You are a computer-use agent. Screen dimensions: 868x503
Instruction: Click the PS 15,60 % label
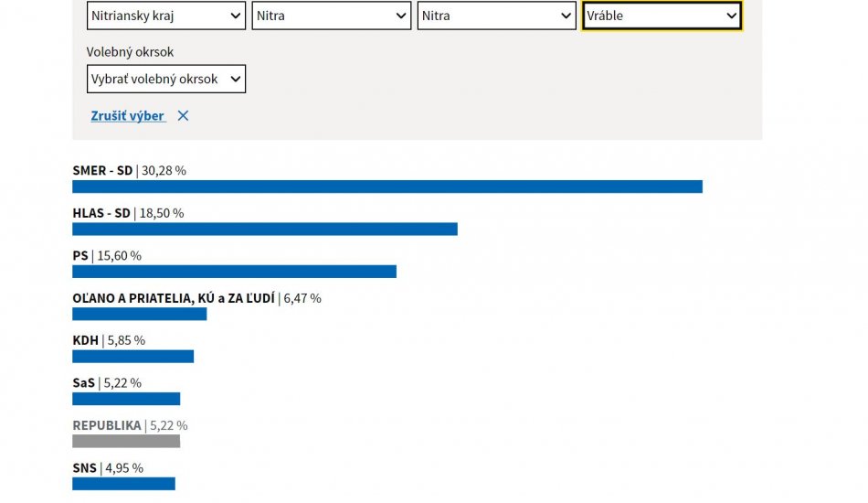(107, 256)
